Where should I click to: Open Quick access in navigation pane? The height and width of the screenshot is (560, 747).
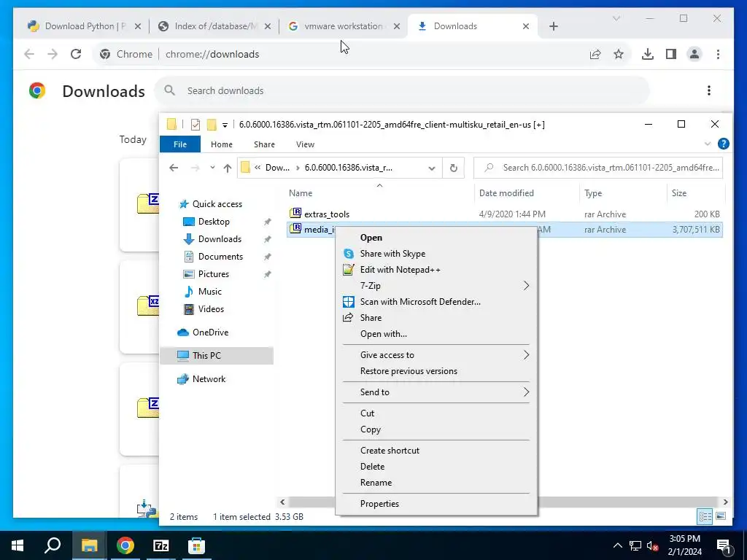pos(217,204)
